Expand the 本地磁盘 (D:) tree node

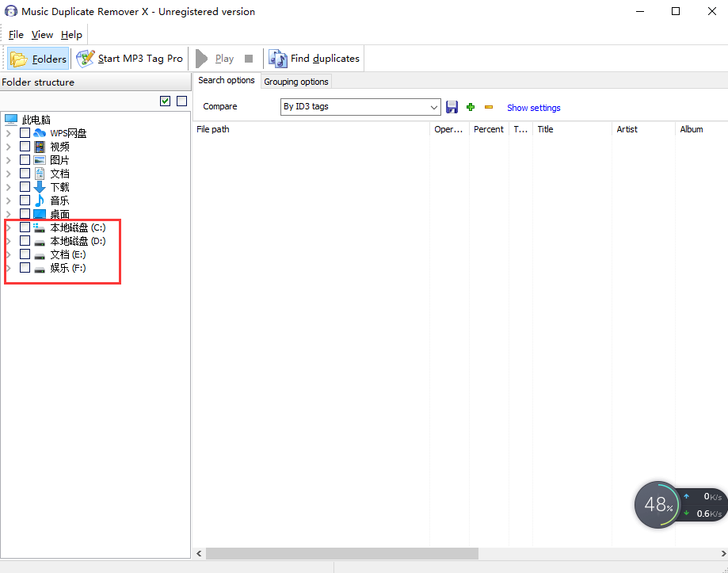pyautogui.click(x=9, y=241)
